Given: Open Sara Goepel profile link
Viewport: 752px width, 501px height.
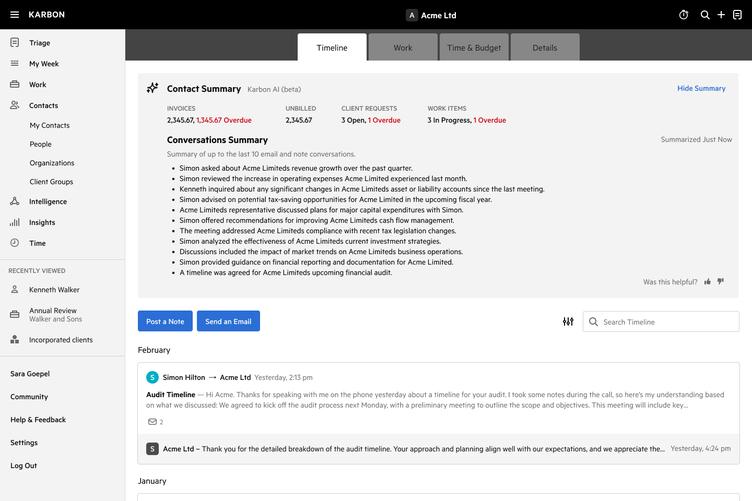Looking at the screenshot, I should point(30,373).
